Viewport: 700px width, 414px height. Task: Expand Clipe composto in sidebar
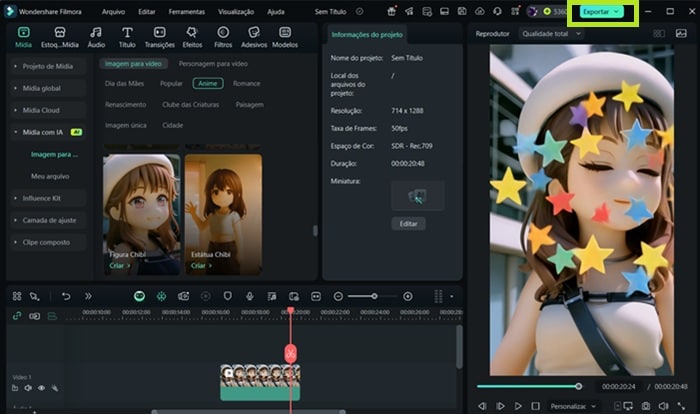[x=48, y=242]
